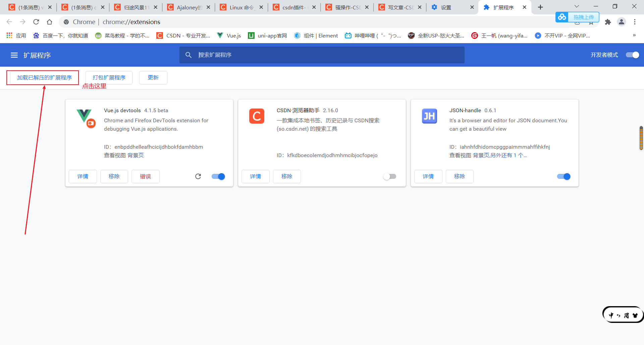This screenshot has width=644, height=345.
Task: Remove the CSDN browser assistant extension
Action: pyautogui.click(x=287, y=177)
